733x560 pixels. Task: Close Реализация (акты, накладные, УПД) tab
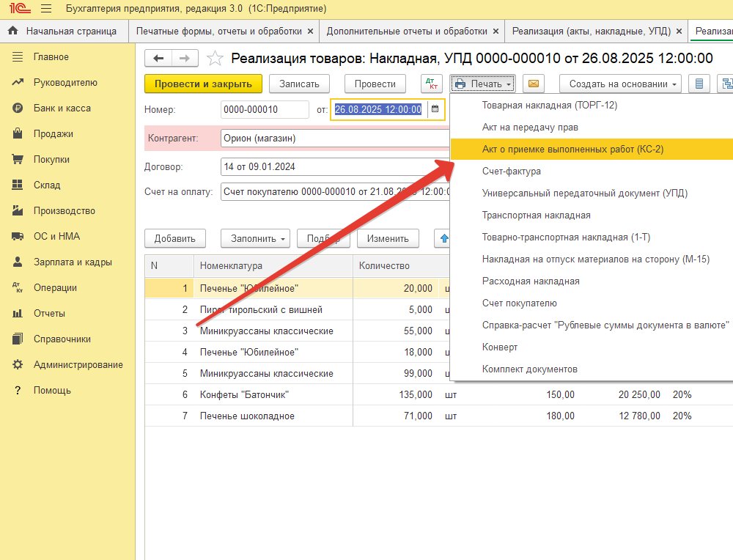679,32
